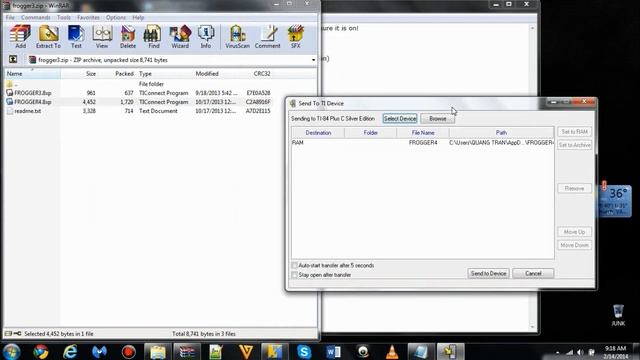Open Skype from taskbar

click(304, 351)
